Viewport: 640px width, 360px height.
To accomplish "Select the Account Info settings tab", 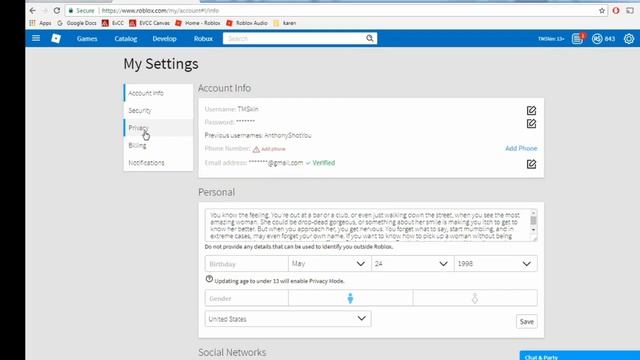I will (158, 93).
